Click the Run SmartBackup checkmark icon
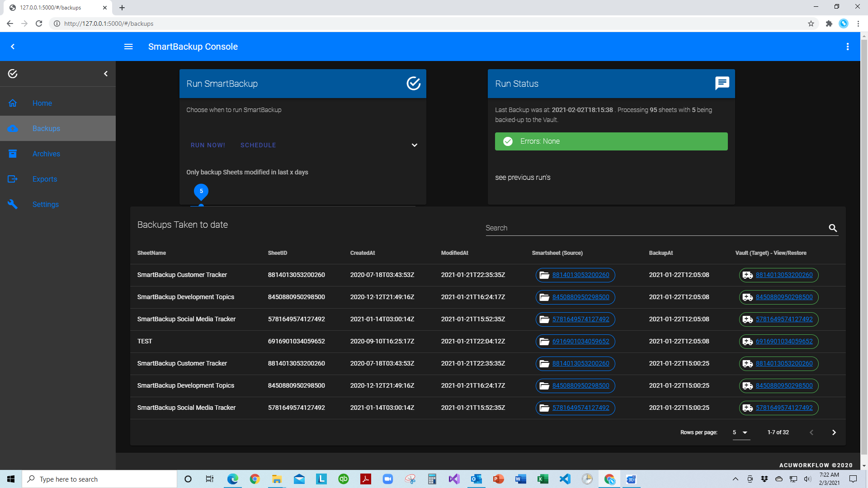The width and height of the screenshot is (868, 488). click(x=413, y=83)
